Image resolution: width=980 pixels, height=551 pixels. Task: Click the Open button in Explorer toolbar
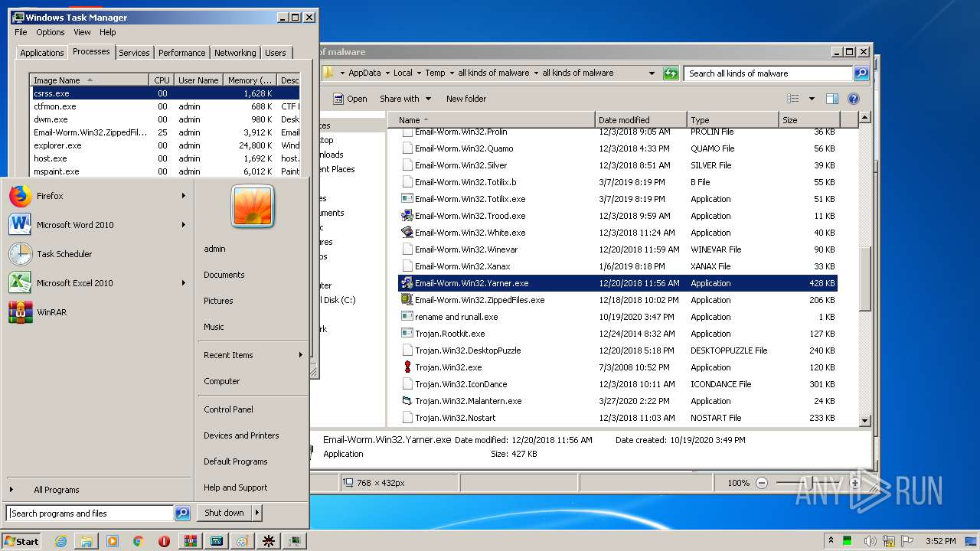[350, 99]
